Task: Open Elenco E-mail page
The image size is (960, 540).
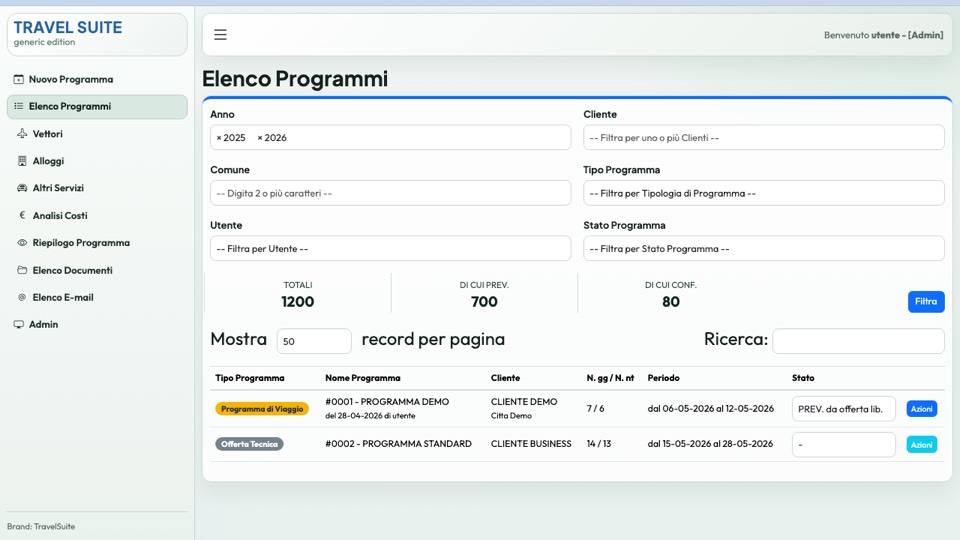Action: (97, 298)
